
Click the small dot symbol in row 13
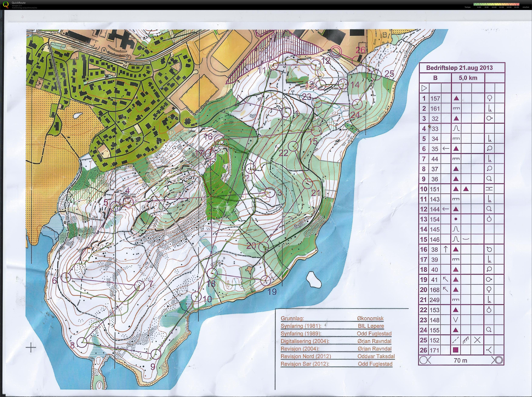pos(456,219)
